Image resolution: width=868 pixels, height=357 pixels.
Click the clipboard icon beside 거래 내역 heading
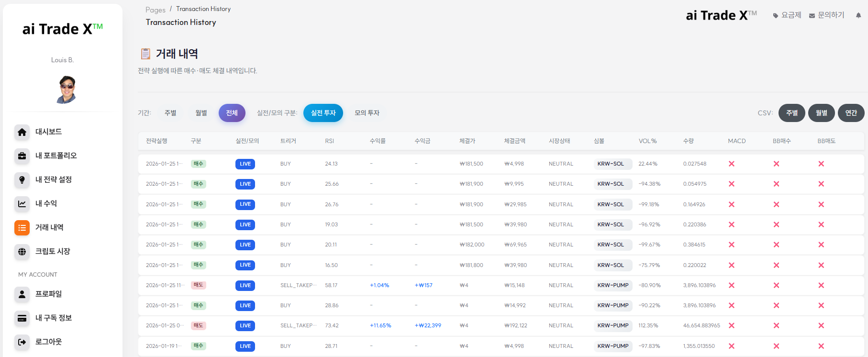145,54
